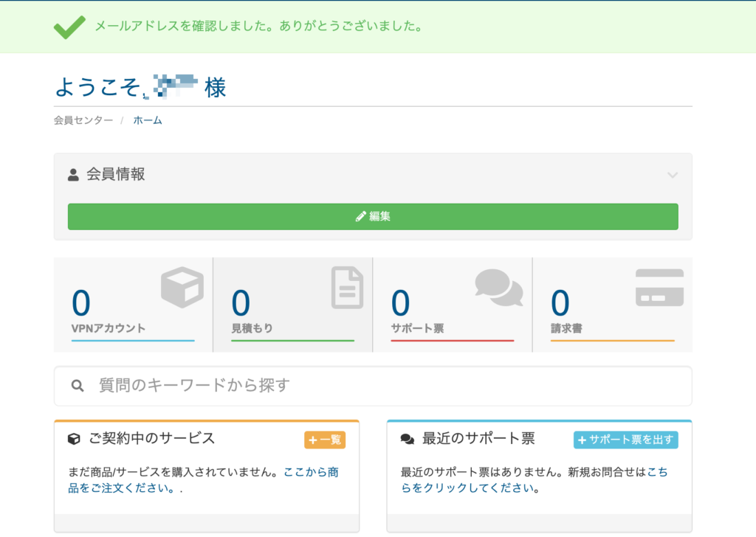Click the credit card icon on 請求書 tile
The height and width of the screenshot is (537, 756).
(659, 288)
